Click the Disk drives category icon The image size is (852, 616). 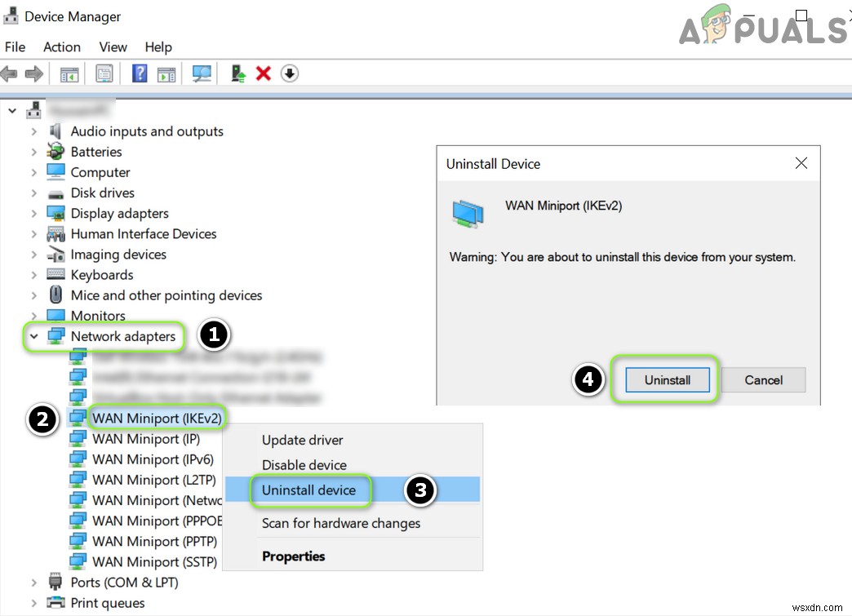click(x=55, y=194)
